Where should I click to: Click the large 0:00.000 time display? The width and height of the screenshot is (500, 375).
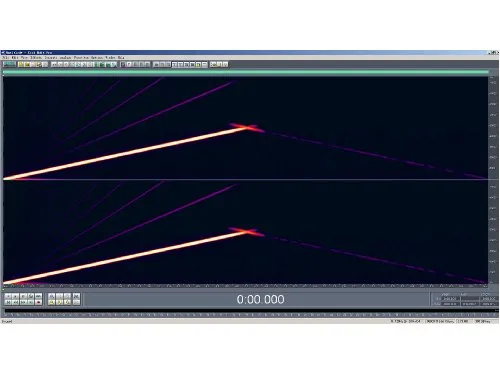tap(260, 299)
